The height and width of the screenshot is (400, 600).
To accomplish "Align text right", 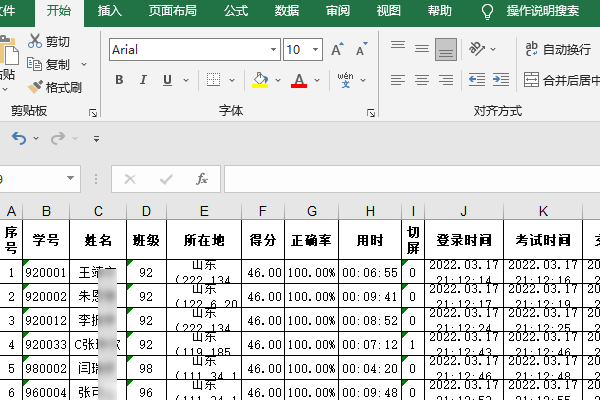I will coord(446,80).
